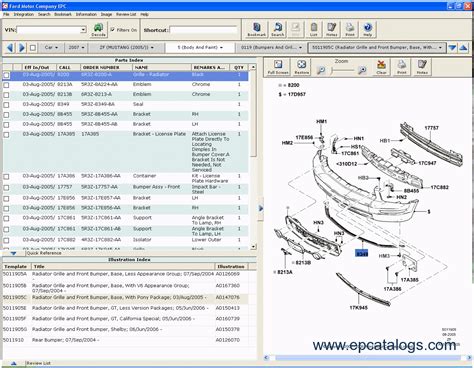Click in the Shortcut input field
This screenshot has height=368, width=474.
coord(203,30)
